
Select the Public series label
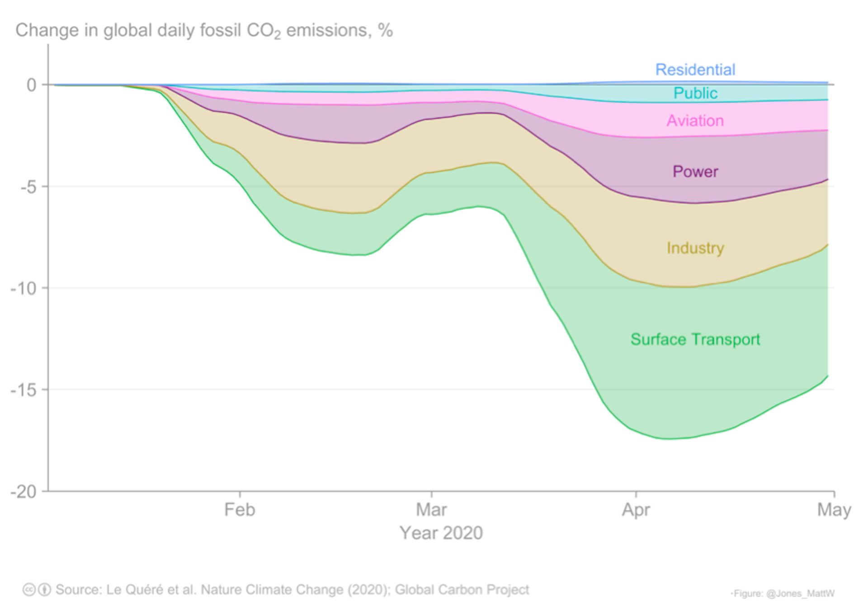[695, 93]
